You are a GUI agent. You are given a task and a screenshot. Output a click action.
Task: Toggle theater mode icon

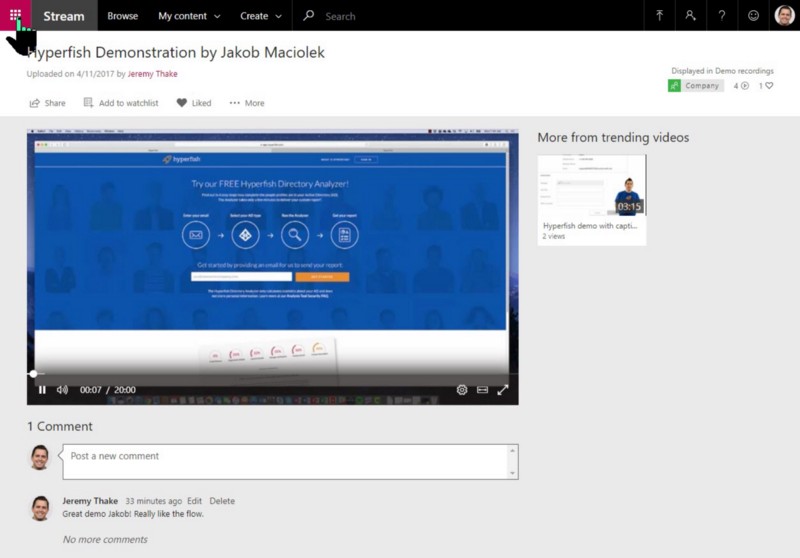coord(482,390)
